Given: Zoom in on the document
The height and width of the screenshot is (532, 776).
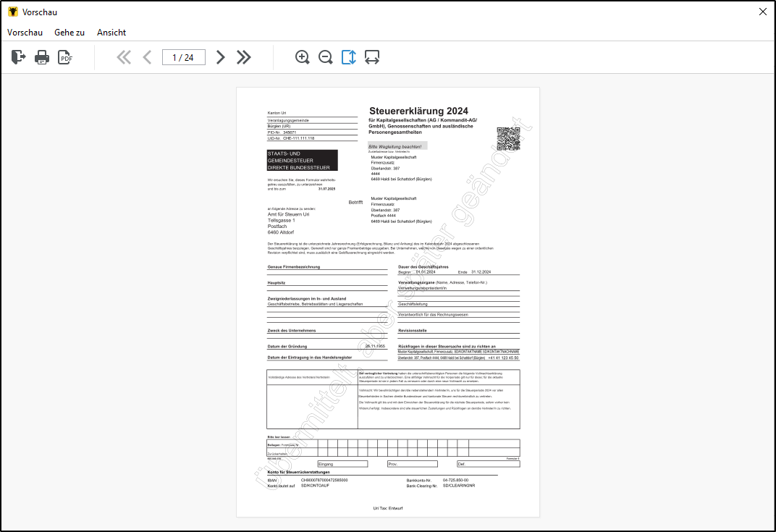Looking at the screenshot, I should point(302,57).
